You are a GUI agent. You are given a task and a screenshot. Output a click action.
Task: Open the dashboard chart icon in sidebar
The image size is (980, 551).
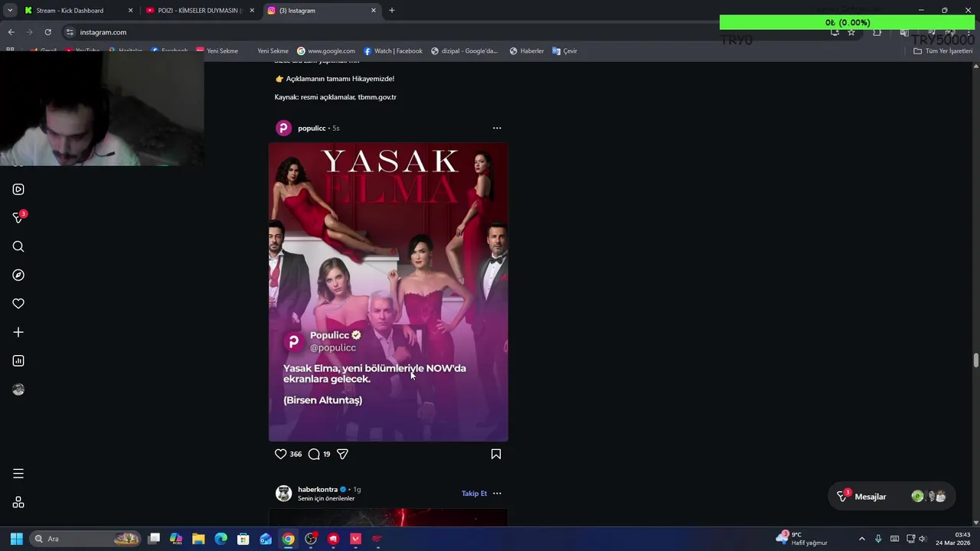pyautogui.click(x=18, y=360)
